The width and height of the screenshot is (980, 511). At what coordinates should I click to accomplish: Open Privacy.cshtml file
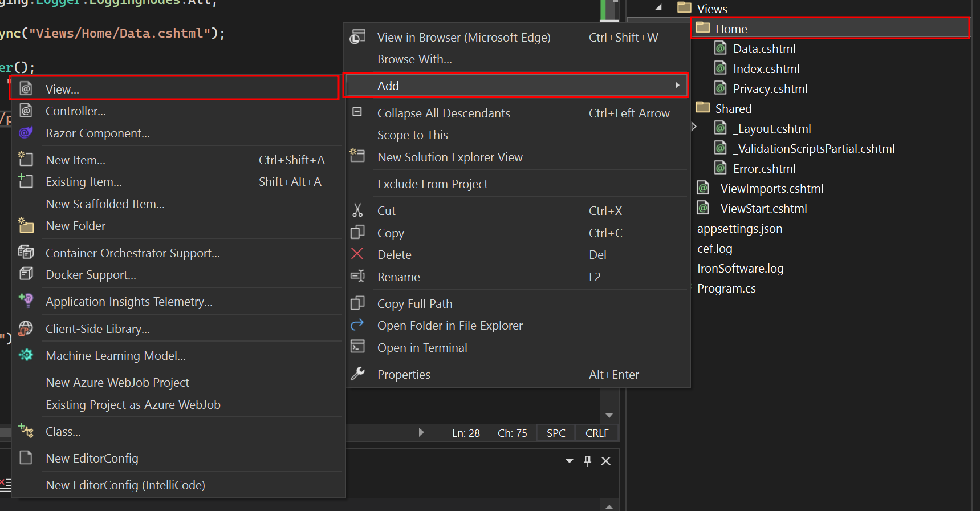pos(770,89)
